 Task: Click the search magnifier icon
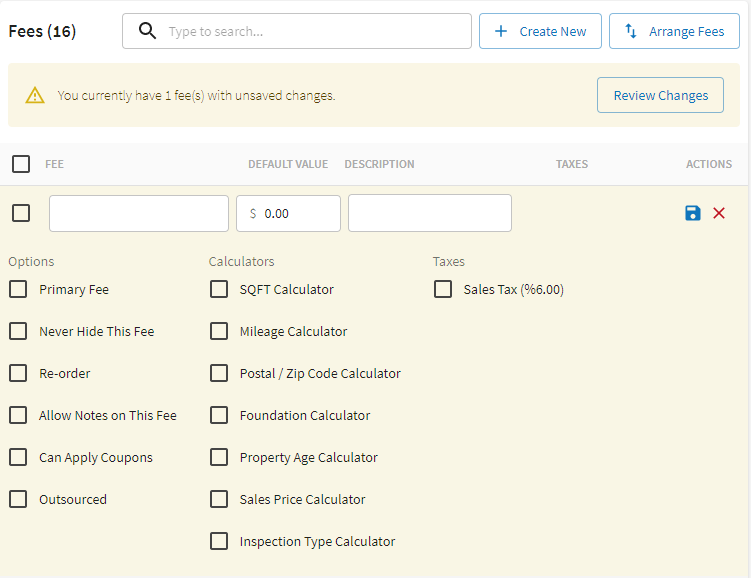point(147,31)
